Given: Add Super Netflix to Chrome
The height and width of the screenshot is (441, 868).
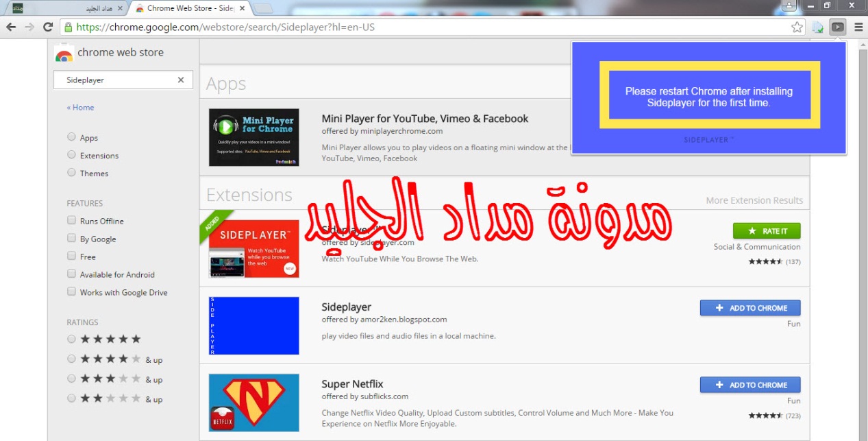Looking at the screenshot, I should point(750,385).
